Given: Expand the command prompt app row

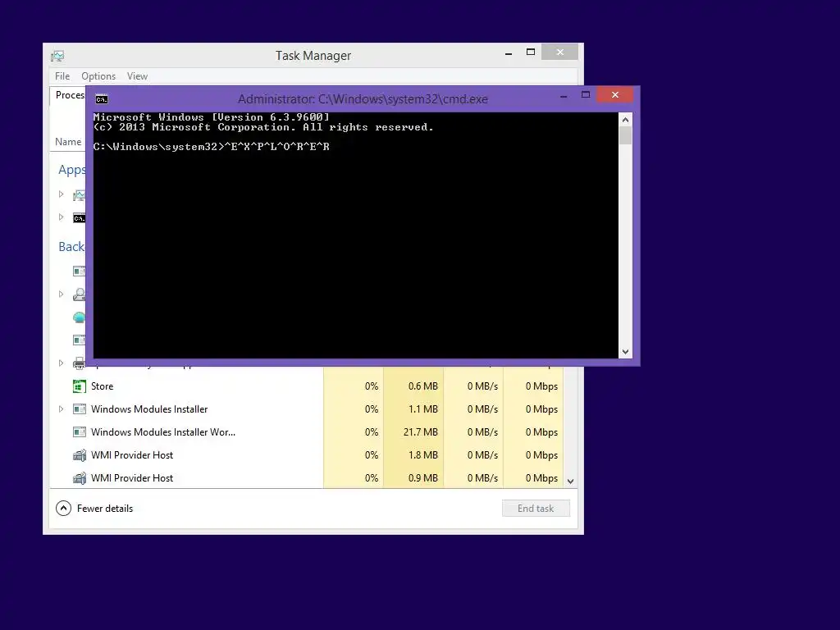Looking at the screenshot, I should point(61,217).
